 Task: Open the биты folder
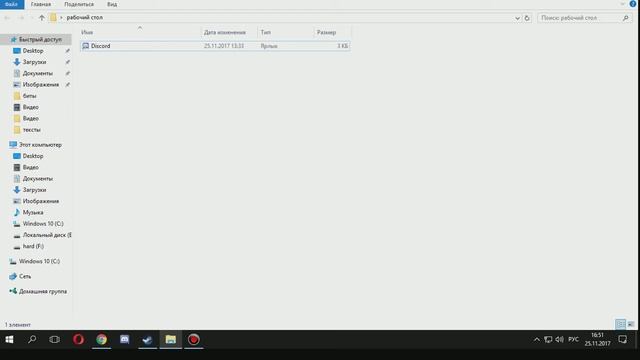click(29, 96)
